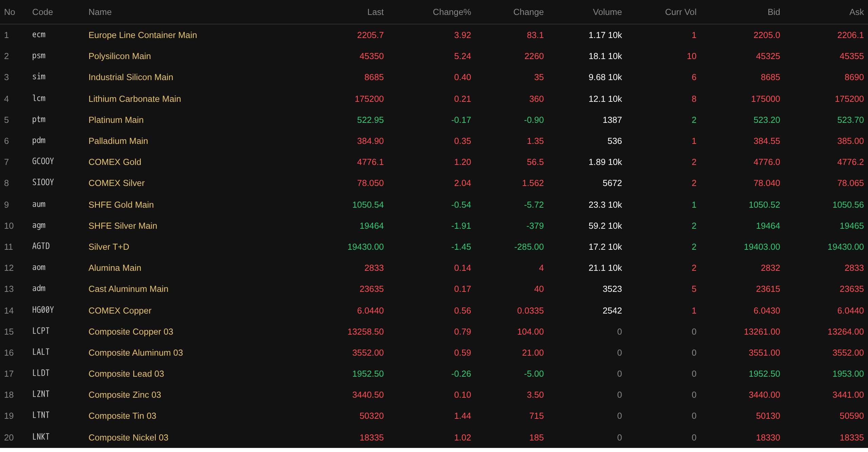Open Europe Line Container Main row

coord(142,35)
